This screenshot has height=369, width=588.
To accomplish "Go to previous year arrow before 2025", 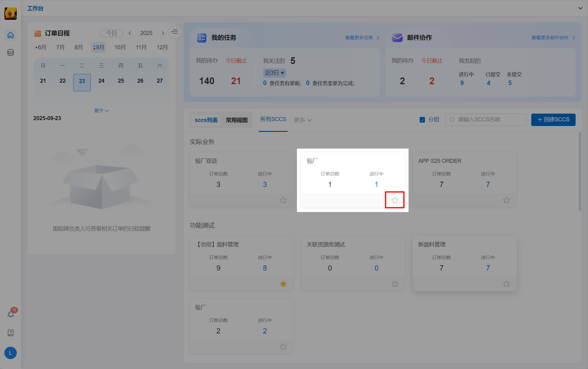I will pyautogui.click(x=130, y=33).
